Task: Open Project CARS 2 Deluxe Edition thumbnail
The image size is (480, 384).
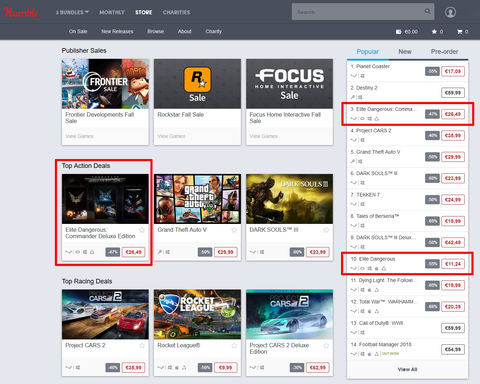Action: point(289,314)
